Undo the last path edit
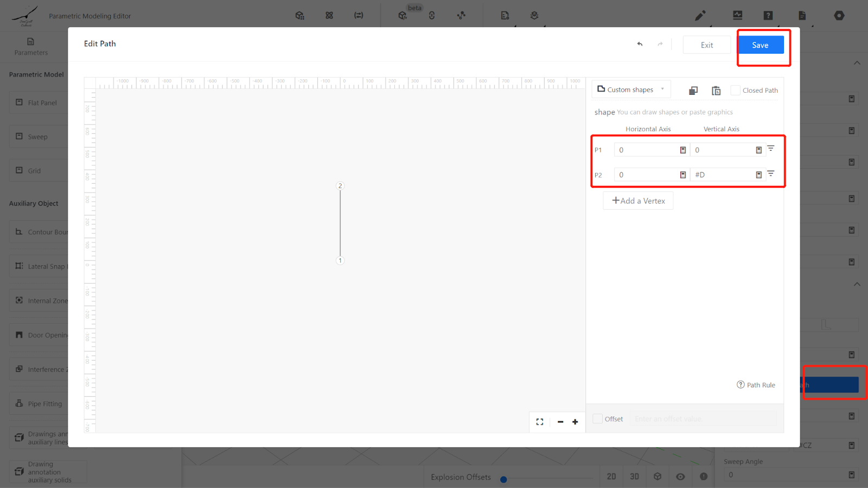Viewport: 868px width, 488px height. point(640,44)
